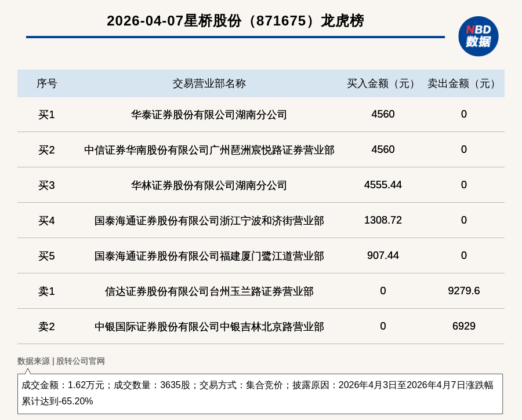The width and height of the screenshot is (522, 420).
Task: Click the 数据来源 股转公司官网 source text
Action: coord(61,361)
